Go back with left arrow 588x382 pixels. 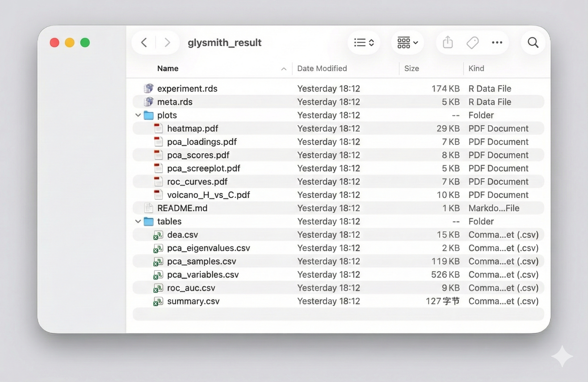144,42
